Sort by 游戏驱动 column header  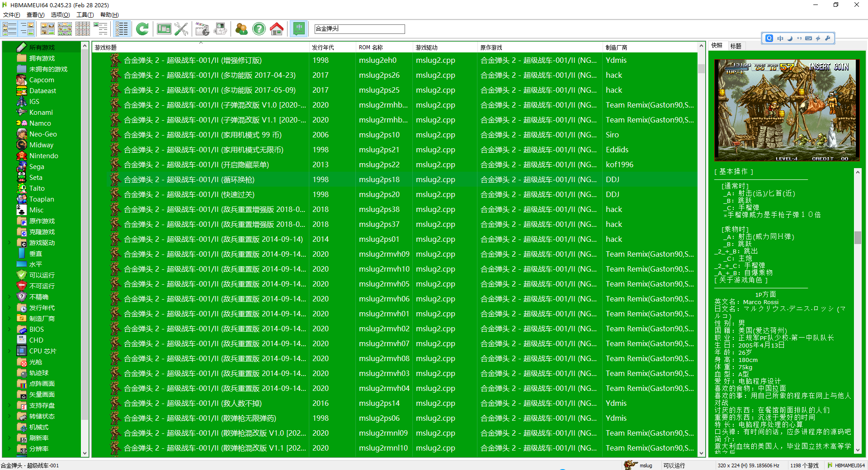click(x=445, y=47)
